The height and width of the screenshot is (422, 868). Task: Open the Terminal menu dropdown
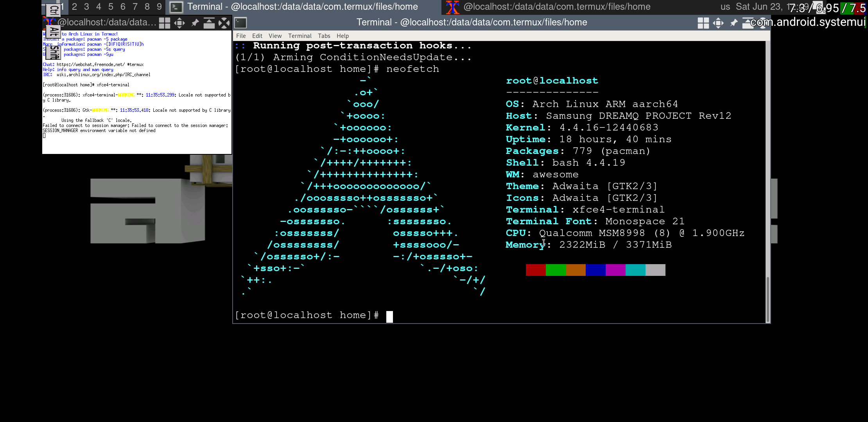click(x=300, y=36)
